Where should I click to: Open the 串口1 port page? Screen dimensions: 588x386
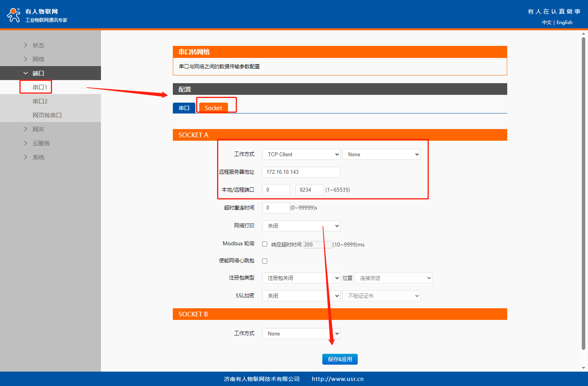click(40, 87)
